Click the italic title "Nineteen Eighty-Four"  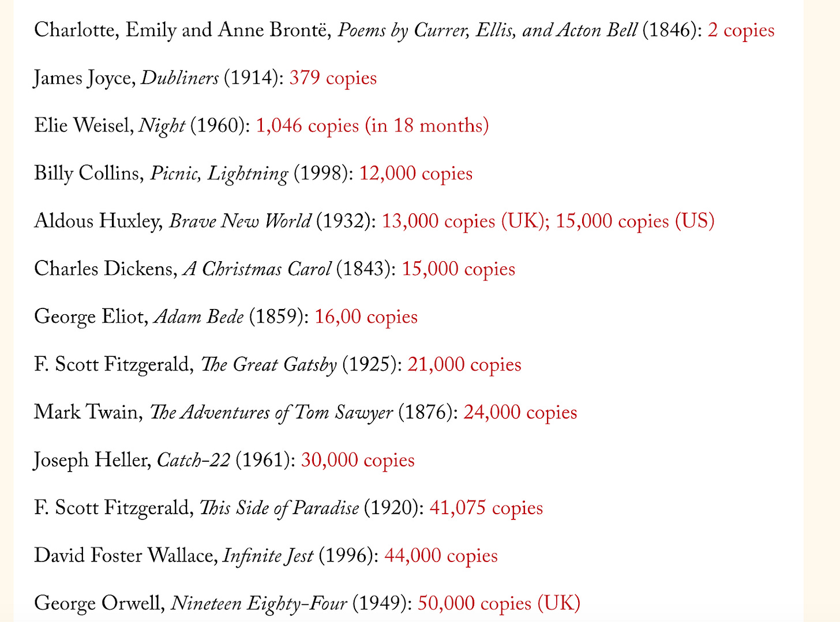(260, 604)
